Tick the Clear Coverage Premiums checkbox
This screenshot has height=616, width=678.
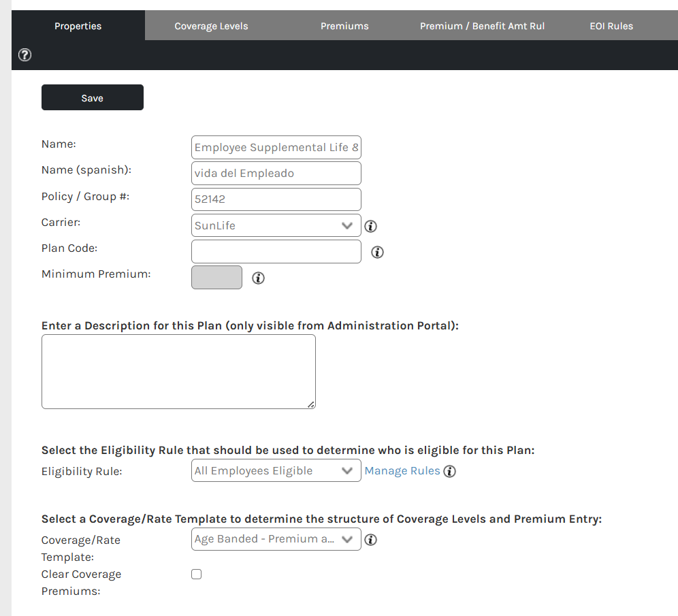pos(196,574)
